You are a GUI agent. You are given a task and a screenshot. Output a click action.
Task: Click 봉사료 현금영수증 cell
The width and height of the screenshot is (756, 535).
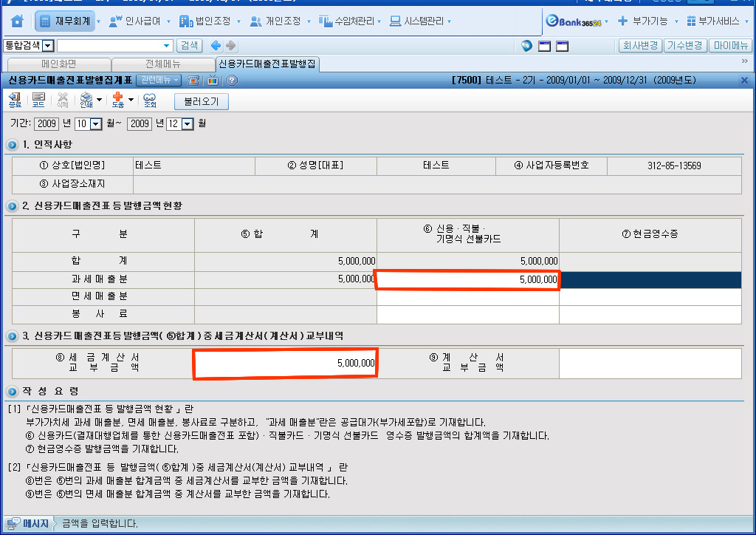click(x=650, y=315)
